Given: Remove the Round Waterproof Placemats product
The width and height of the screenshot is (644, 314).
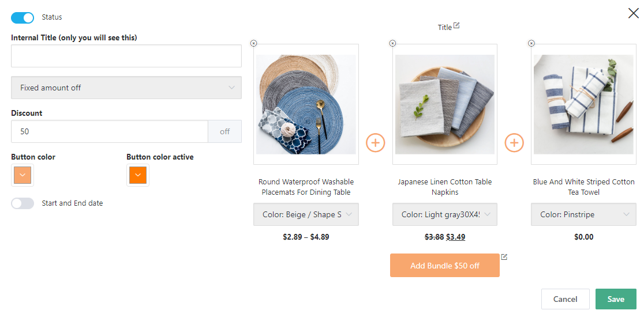Looking at the screenshot, I should coord(254,43).
